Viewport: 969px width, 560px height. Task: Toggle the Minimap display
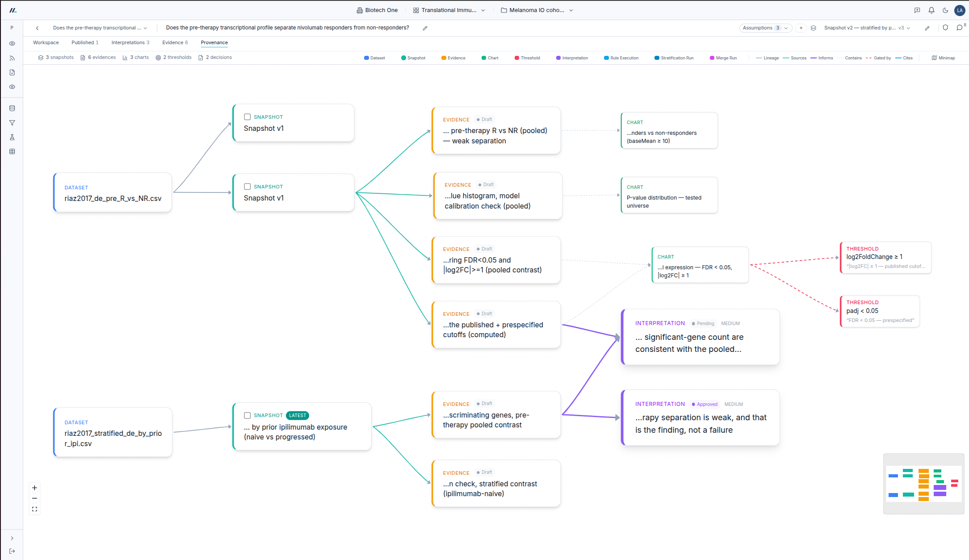pos(944,58)
